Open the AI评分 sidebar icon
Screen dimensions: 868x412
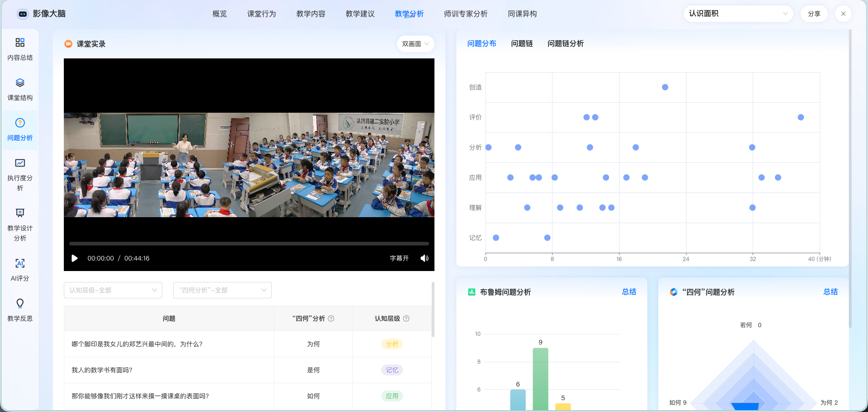(20, 263)
